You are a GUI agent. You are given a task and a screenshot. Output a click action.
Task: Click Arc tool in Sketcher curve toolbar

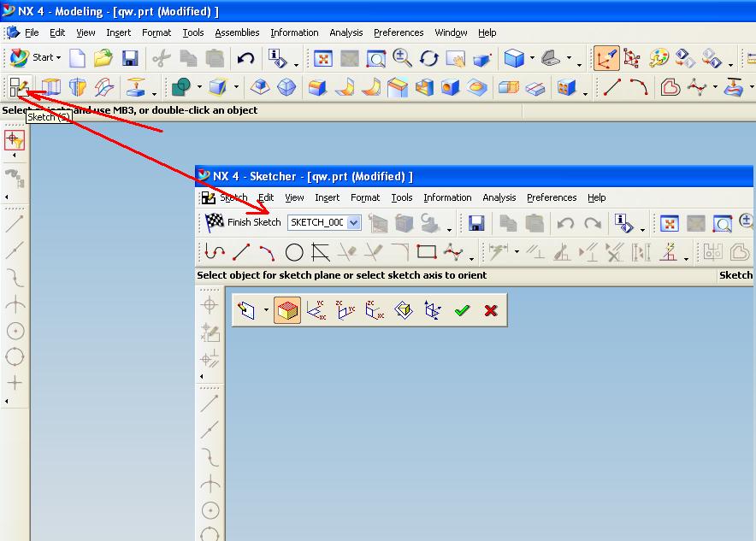pos(268,252)
